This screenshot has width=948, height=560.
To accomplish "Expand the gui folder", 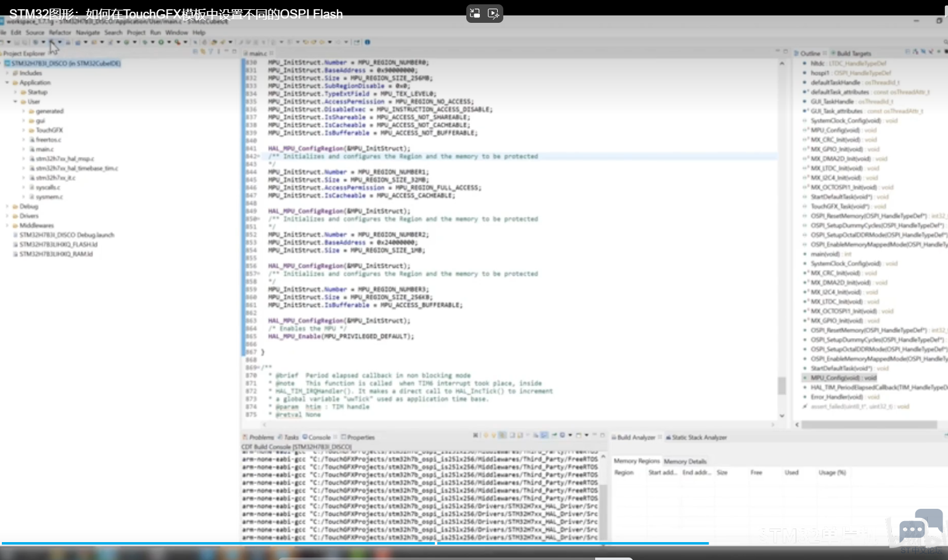I will tap(23, 121).
